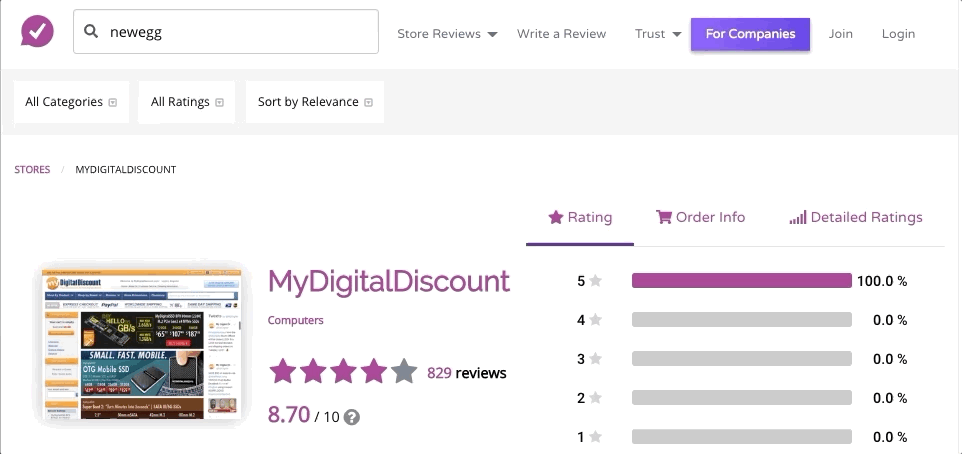Open the 829 reviews link
The height and width of the screenshot is (454, 962).
pos(467,372)
